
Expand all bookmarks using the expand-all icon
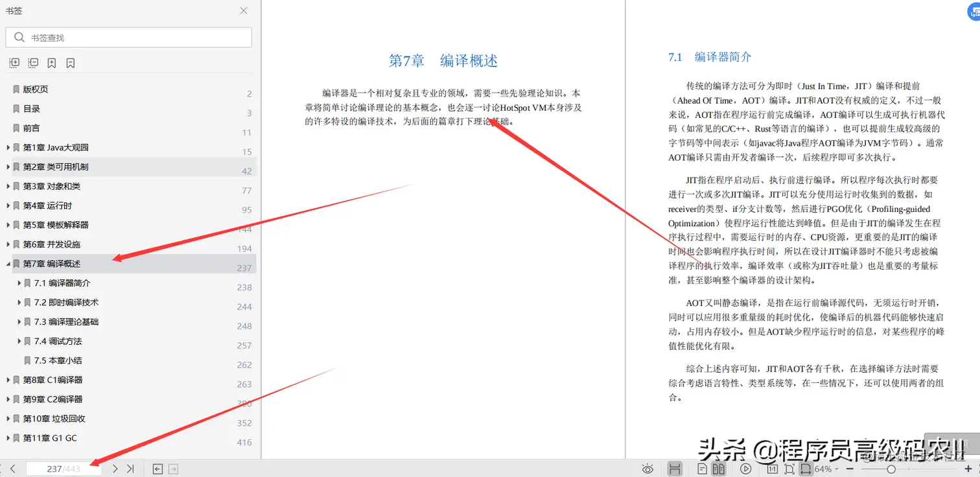[14, 62]
